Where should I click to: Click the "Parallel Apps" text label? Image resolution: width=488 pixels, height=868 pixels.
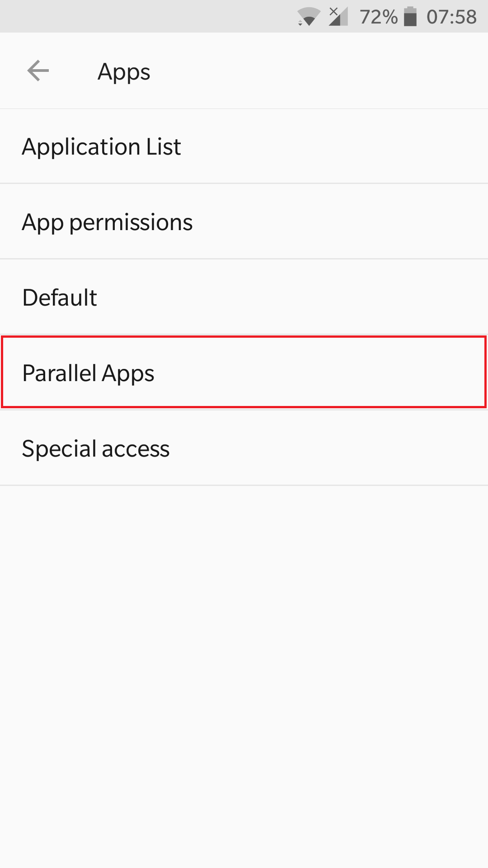[89, 373]
